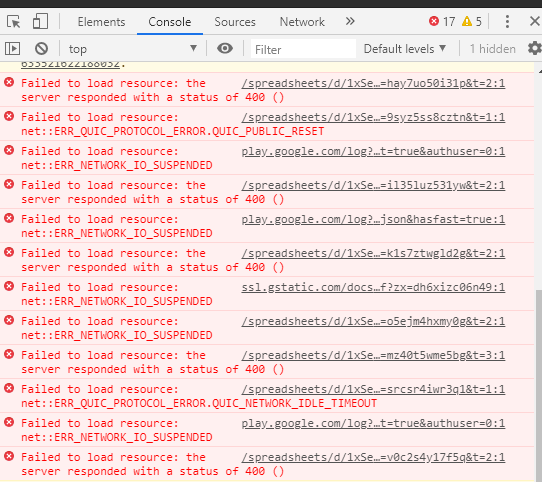This screenshot has height=482, width=542.
Task: Expand the top context dropdown
Action: coord(133,48)
